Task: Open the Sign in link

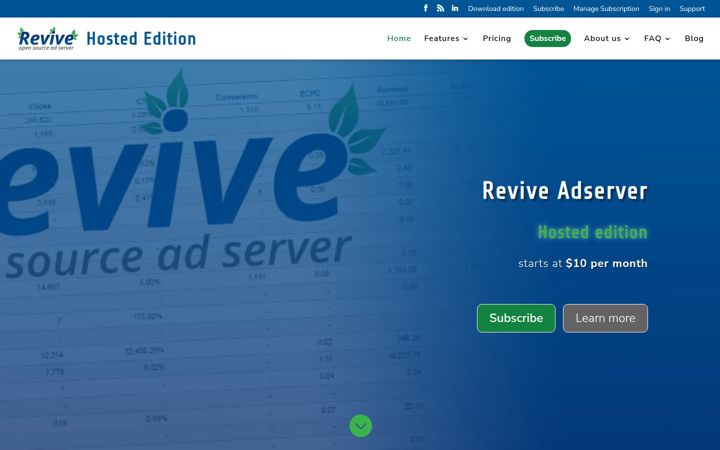Action: pyautogui.click(x=659, y=9)
